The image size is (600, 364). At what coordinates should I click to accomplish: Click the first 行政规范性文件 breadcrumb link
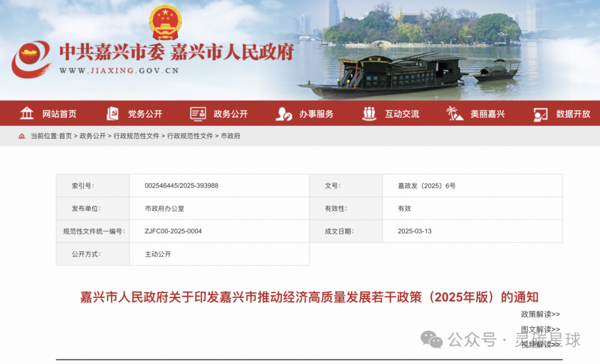pos(136,136)
